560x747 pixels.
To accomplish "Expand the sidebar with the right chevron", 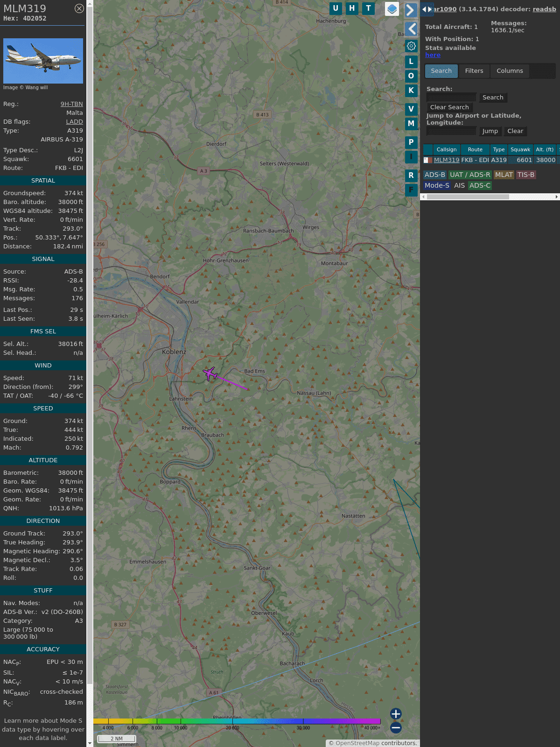I will [411, 10].
